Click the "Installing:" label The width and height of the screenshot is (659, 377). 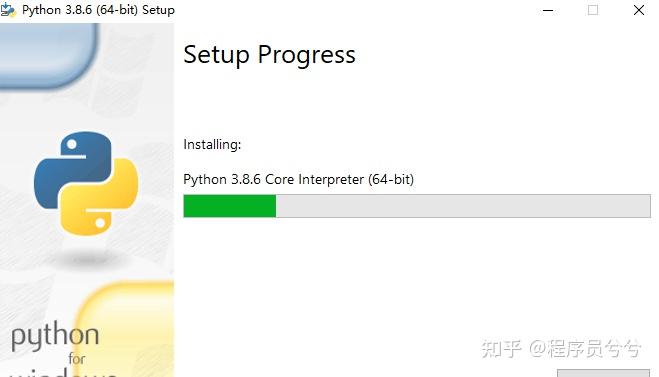pos(212,145)
